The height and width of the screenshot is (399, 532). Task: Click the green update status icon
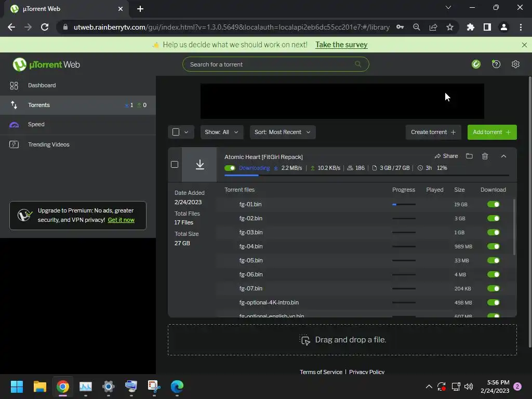click(x=476, y=64)
